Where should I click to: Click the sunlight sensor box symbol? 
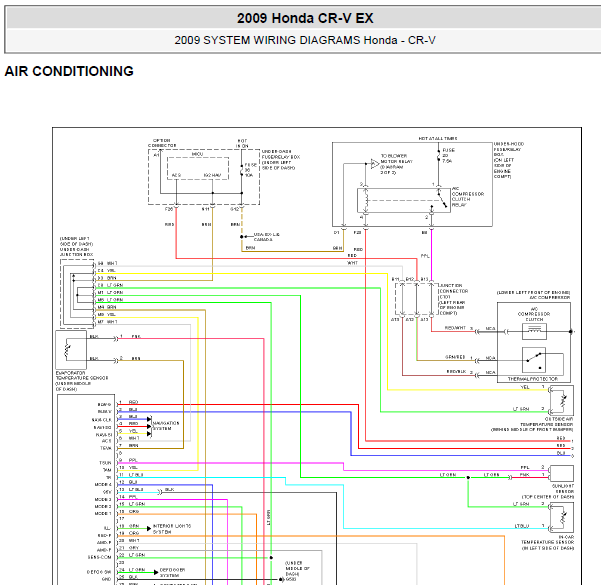pyautogui.click(x=562, y=473)
